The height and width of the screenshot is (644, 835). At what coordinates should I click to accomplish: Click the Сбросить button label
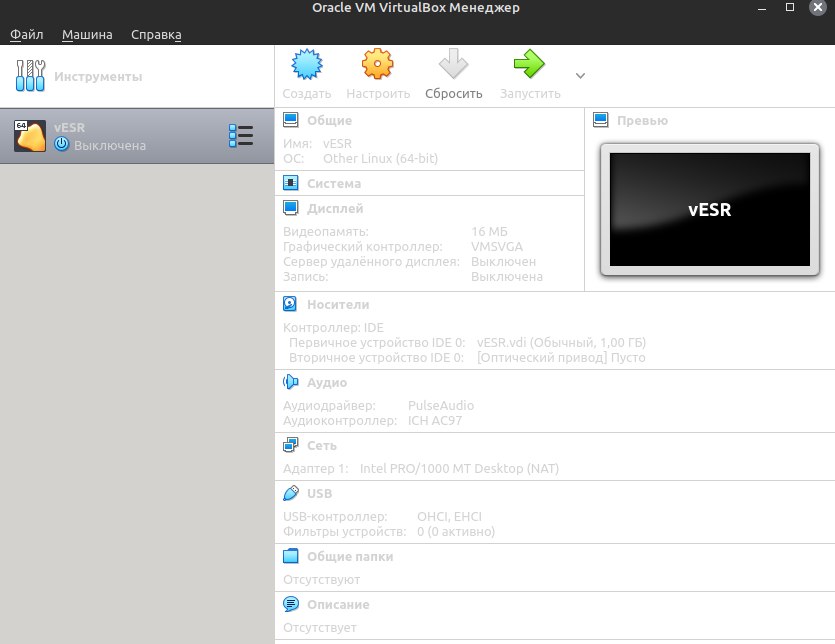(x=454, y=94)
